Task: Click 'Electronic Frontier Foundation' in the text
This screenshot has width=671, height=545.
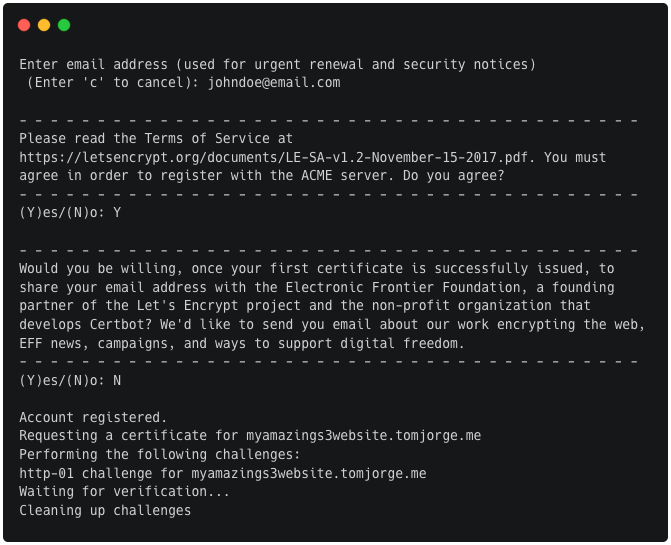Action: pos(403,287)
